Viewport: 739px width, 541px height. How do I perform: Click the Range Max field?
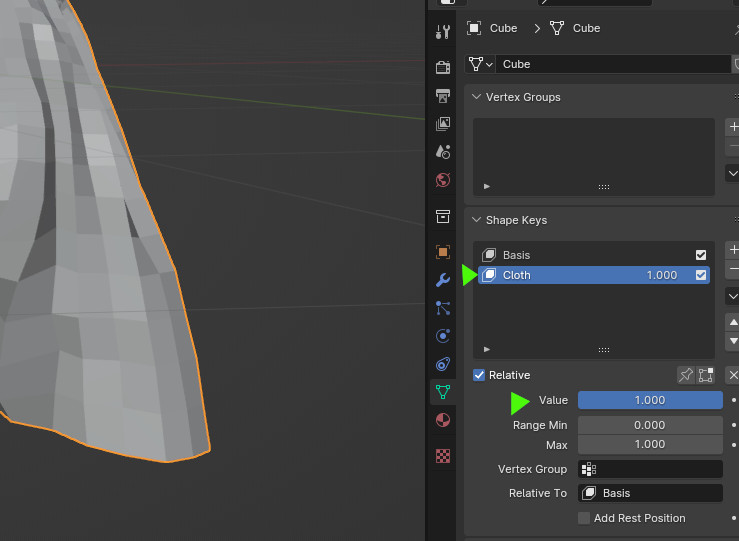pyautogui.click(x=650, y=444)
